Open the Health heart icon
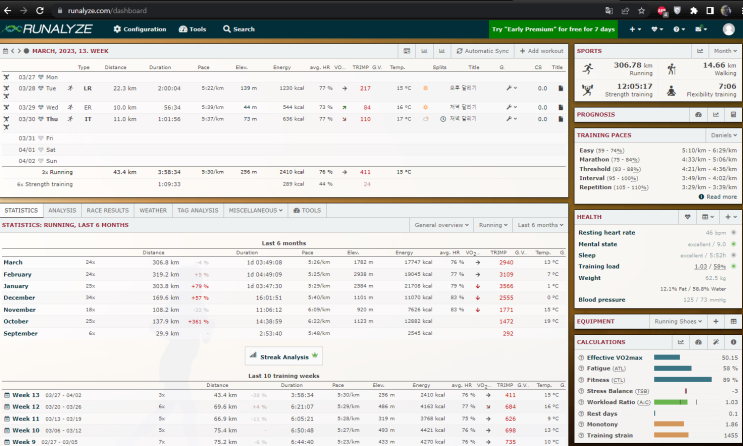Screen dimensions: 743x446 (x=687, y=217)
